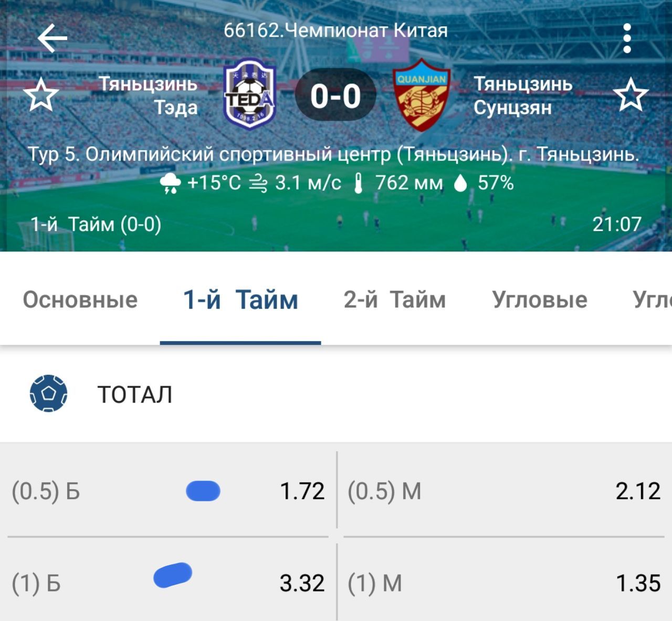
Task: Tap the thermometer pressure icon
Action: point(359,183)
